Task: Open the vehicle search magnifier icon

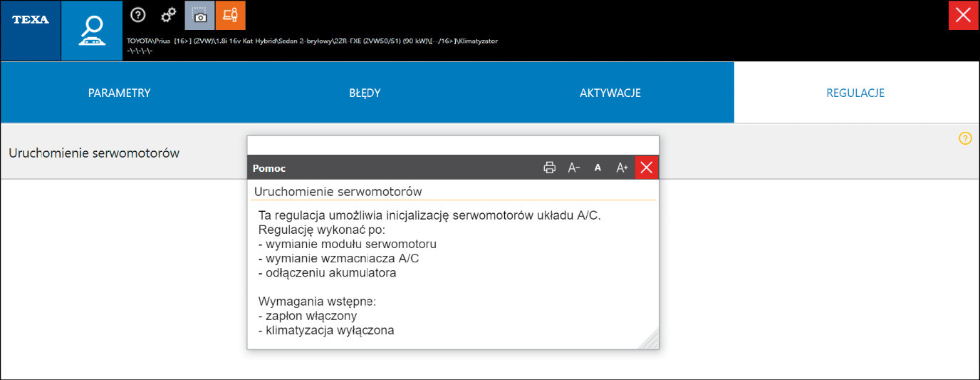Action: tap(92, 31)
